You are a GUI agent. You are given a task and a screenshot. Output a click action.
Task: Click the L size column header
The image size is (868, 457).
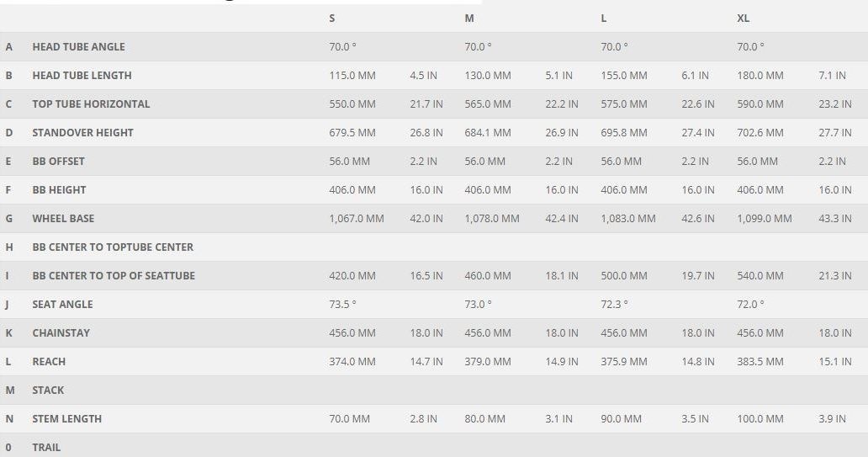604,19
